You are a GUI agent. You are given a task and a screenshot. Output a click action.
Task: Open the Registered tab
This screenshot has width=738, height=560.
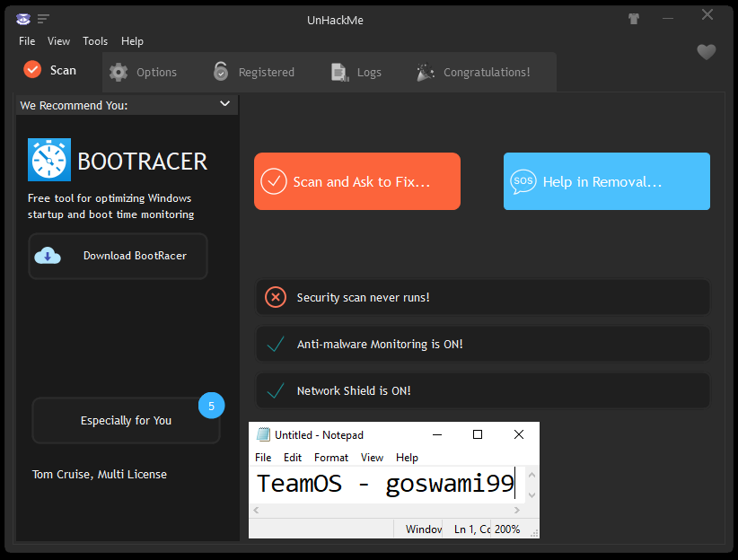[x=254, y=72]
